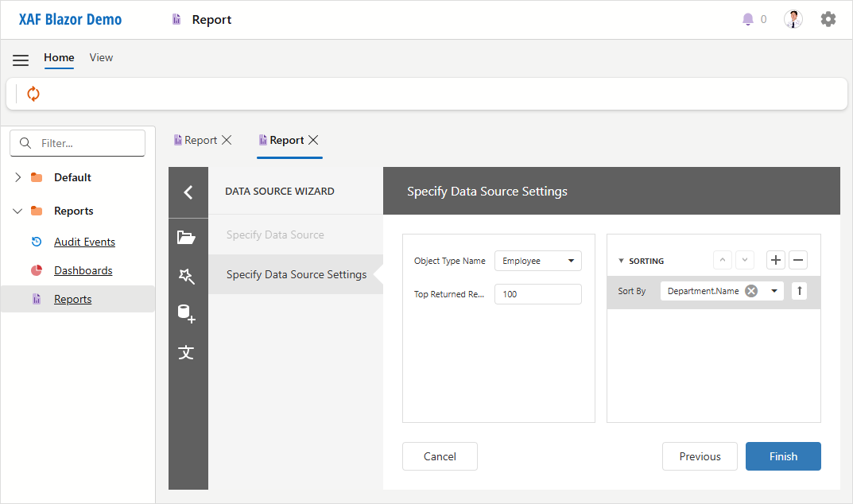Click the Default folder icon in the tree
The height and width of the screenshot is (504, 853).
coord(37,177)
